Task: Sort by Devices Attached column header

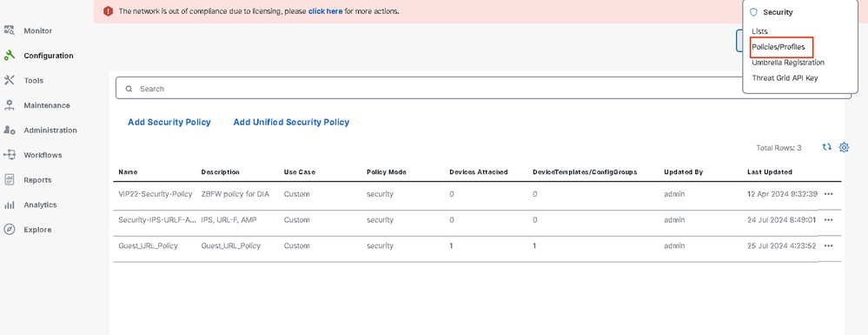Action: 478,172
